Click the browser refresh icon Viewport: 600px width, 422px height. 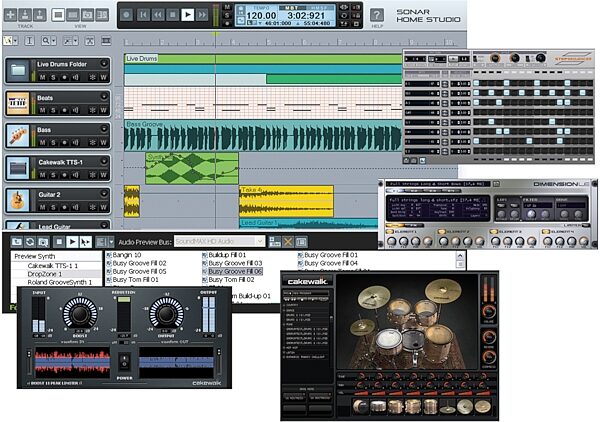29,242
